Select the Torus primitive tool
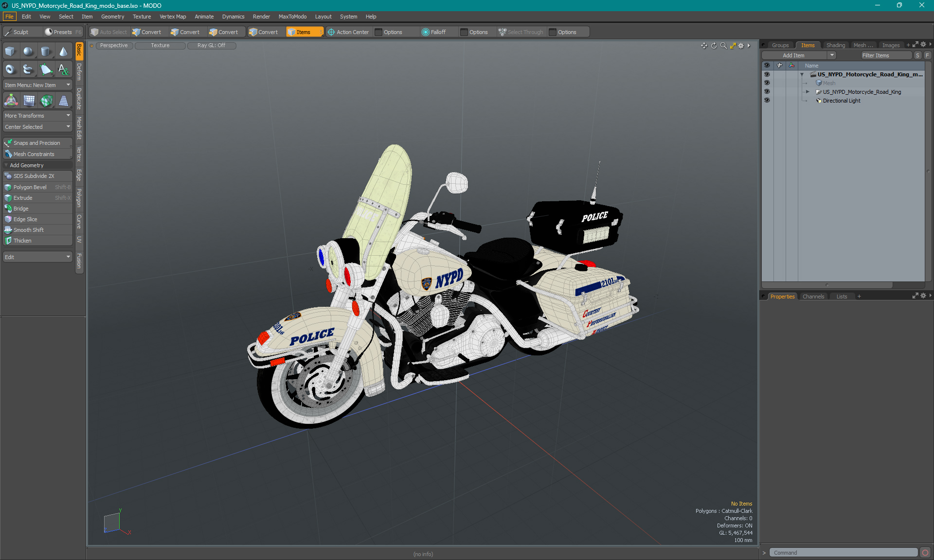 point(10,70)
